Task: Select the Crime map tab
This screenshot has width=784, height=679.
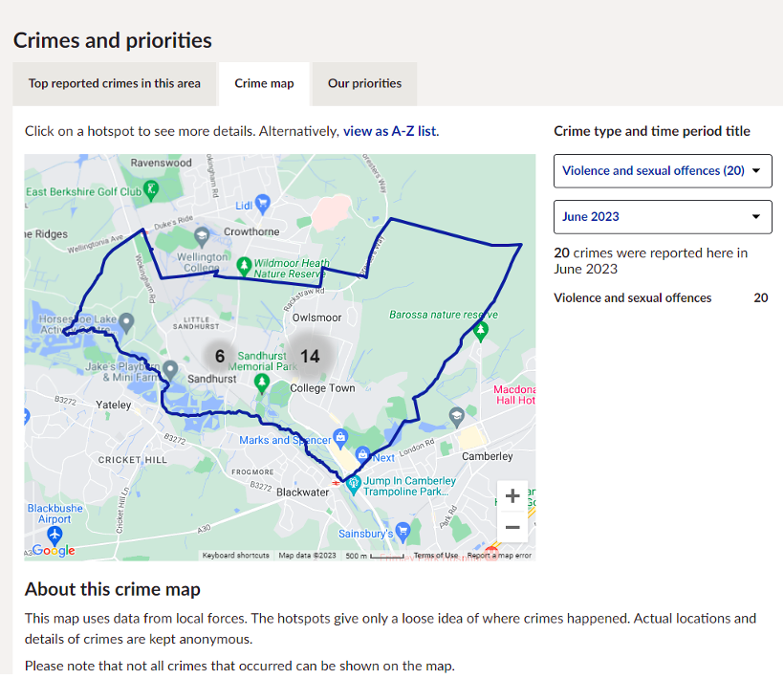Action: pos(264,83)
